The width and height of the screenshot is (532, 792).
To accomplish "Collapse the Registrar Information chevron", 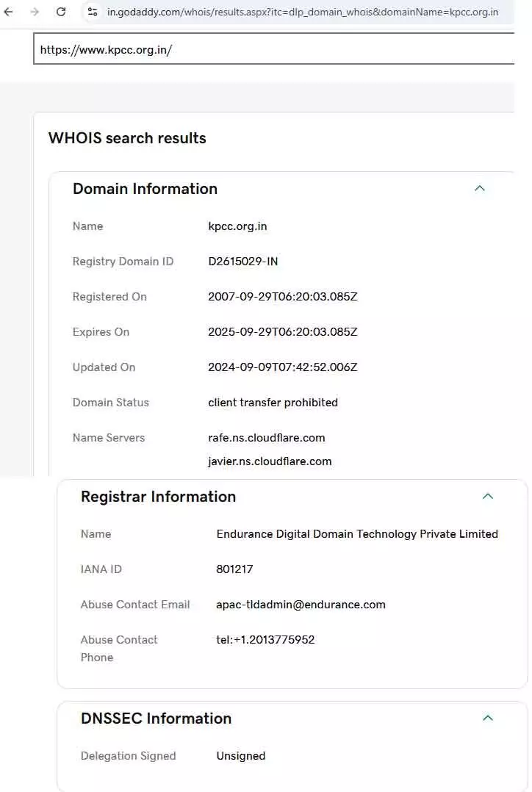I will (x=487, y=497).
